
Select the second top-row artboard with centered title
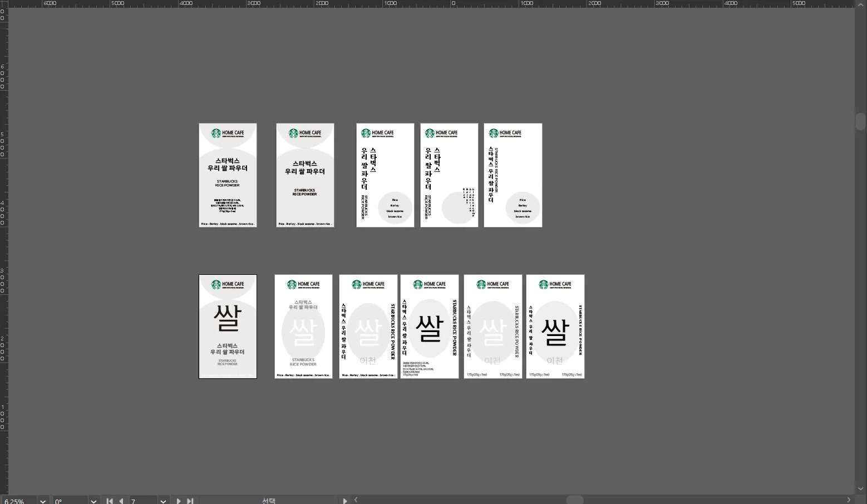click(x=305, y=175)
